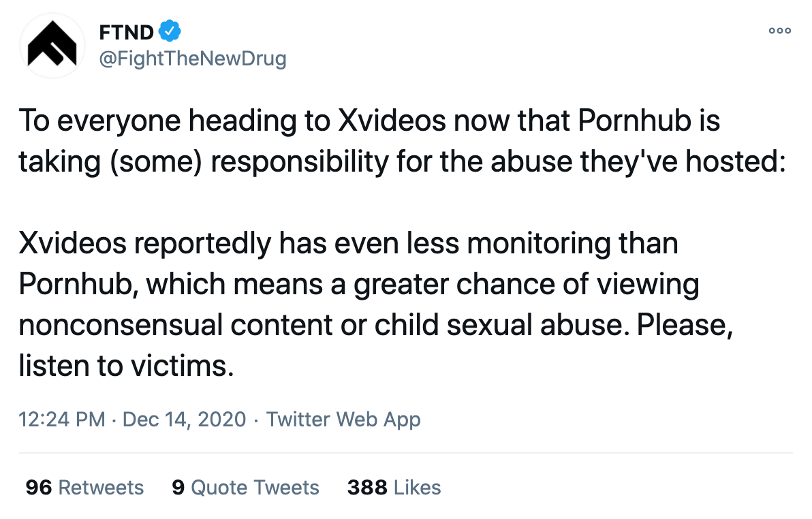Open the @FightTheNewDrug handle
Screen dimensions: 812x519
tap(192, 59)
